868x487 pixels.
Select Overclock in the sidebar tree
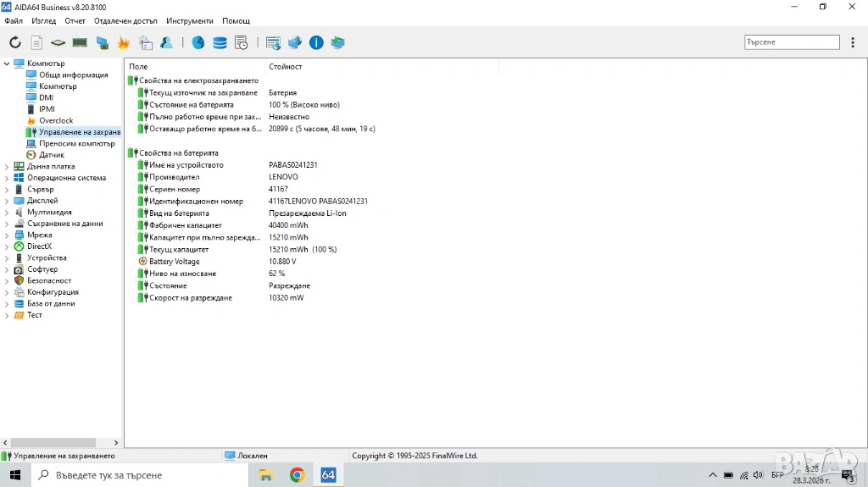[x=56, y=120]
